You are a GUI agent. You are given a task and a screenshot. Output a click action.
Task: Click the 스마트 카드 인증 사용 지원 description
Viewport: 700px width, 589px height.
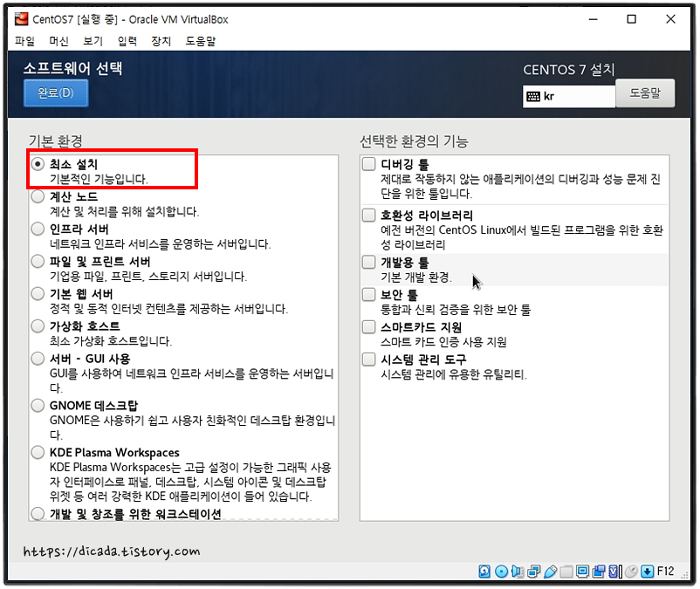click(x=443, y=342)
